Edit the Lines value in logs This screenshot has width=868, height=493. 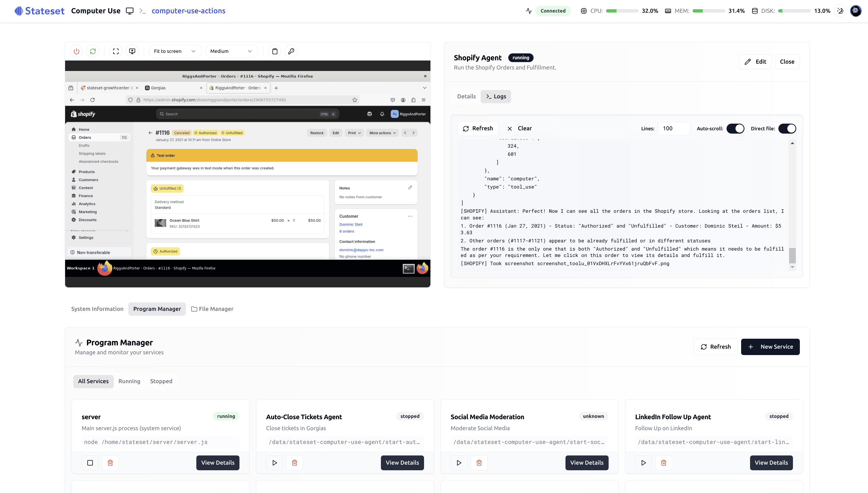[x=674, y=128]
